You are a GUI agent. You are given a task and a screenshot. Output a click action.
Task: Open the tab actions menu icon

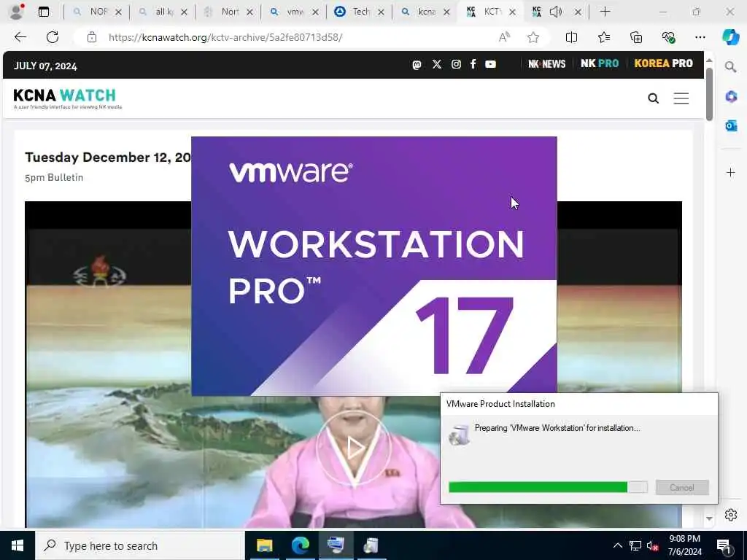click(44, 12)
